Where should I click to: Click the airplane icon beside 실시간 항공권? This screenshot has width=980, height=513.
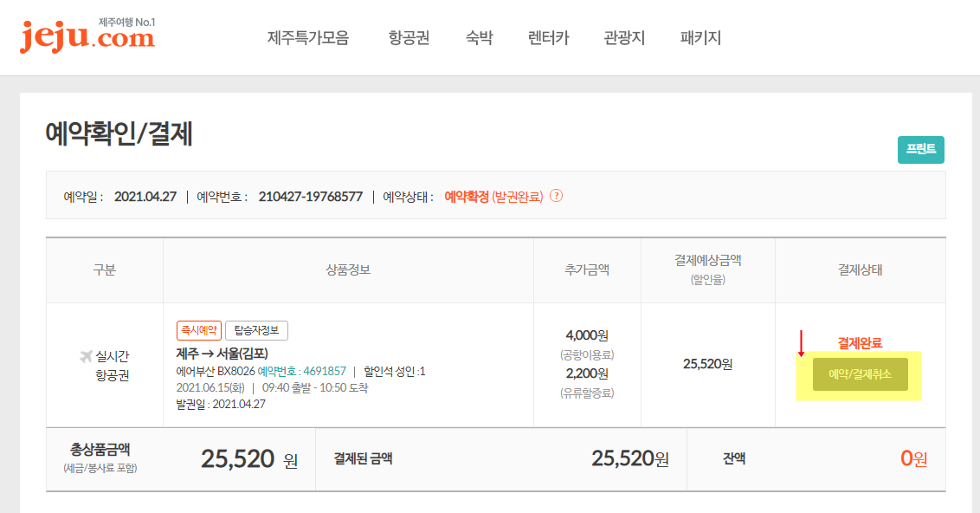click(87, 357)
